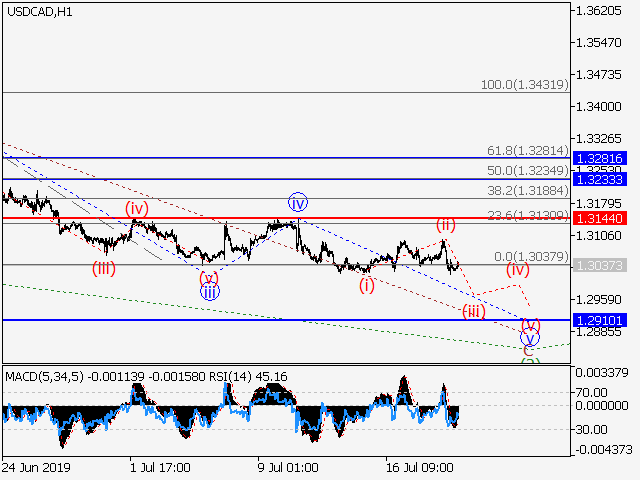The height and width of the screenshot is (480, 640).
Task: Select the red (iv) label under the 0.0 Fibonacci text
Action: pos(518,270)
